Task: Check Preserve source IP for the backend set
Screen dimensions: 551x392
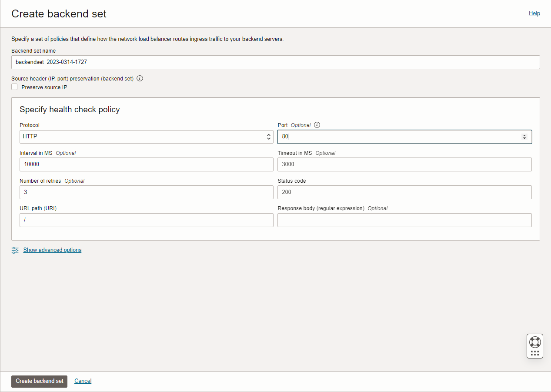Action: [x=14, y=87]
